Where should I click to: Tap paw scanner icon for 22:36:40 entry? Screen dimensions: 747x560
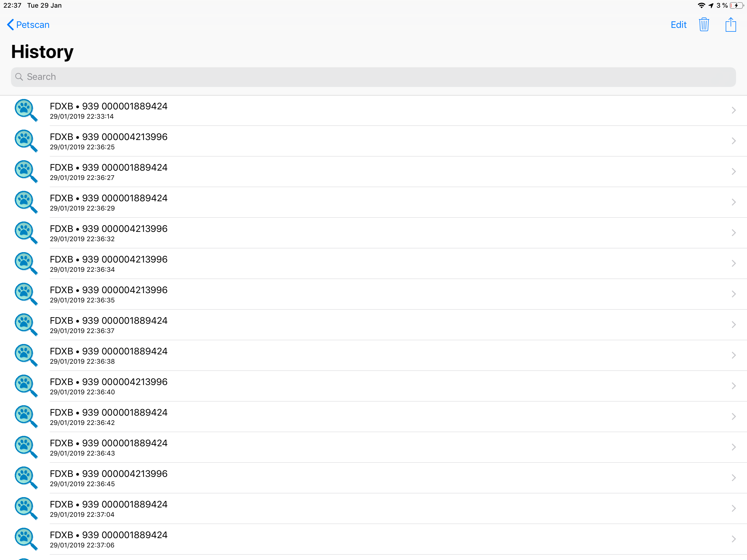tap(26, 386)
